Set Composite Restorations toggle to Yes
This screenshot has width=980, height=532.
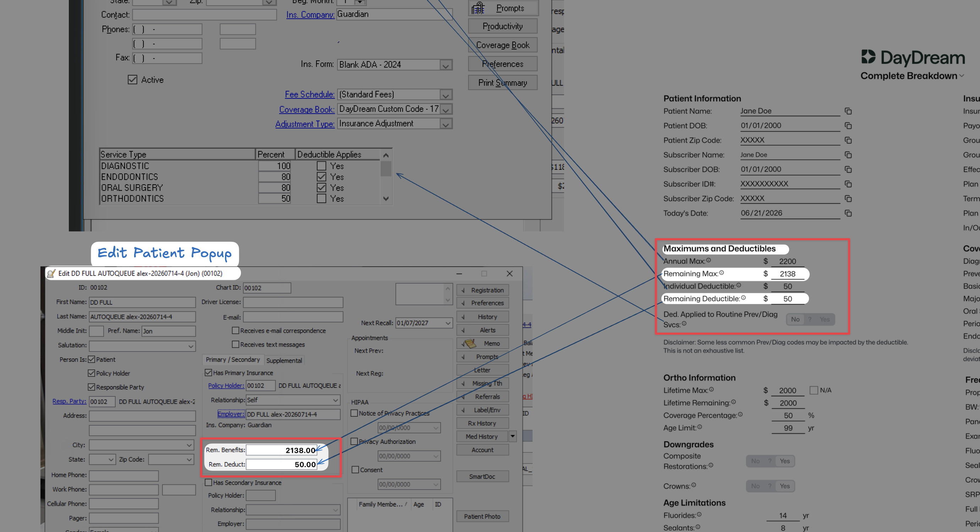pyautogui.click(x=784, y=461)
